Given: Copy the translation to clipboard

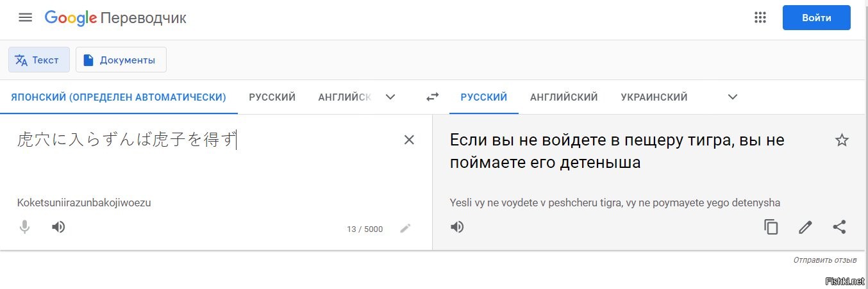Looking at the screenshot, I should (771, 227).
